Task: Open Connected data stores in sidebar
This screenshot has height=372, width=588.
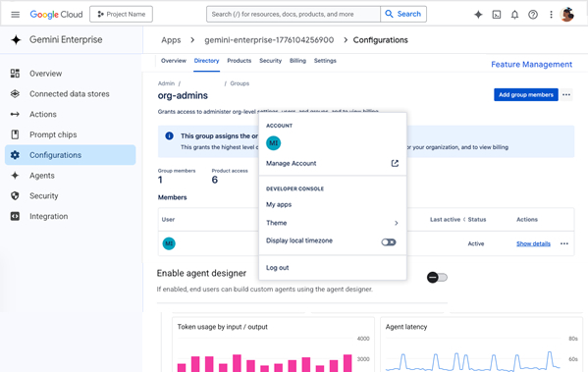Action: (x=70, y=94)
